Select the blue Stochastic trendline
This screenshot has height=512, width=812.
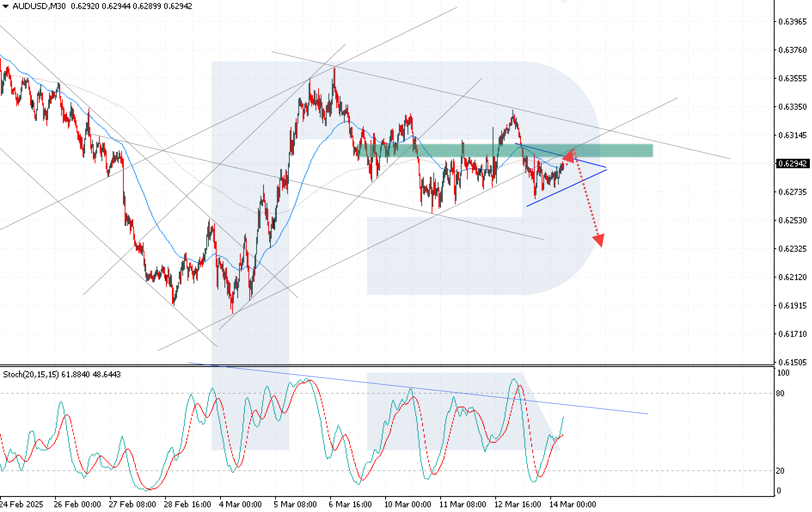418,389
